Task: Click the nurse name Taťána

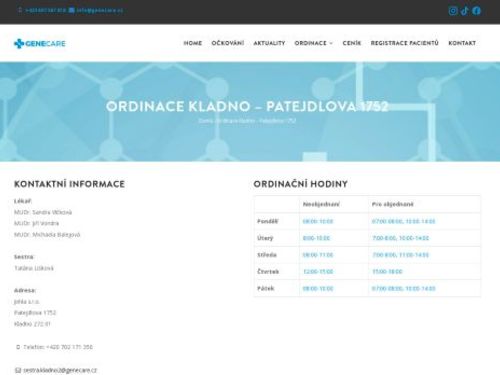Action: [34, 268]
